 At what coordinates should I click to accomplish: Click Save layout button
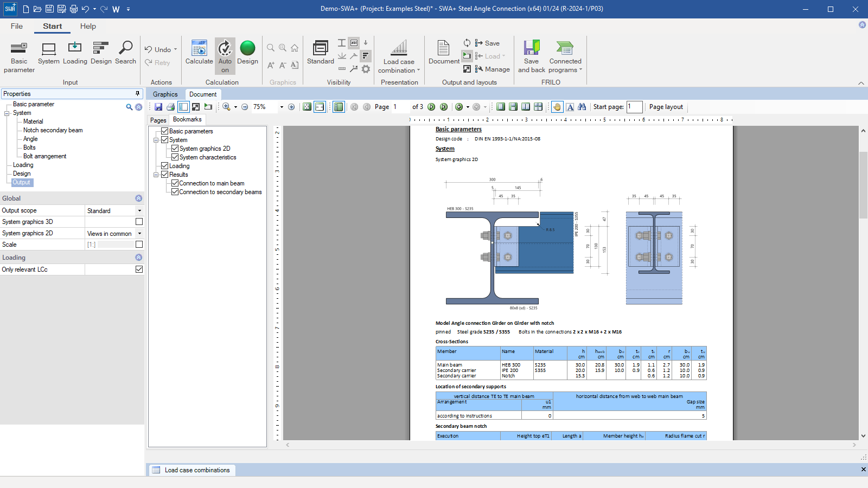[487, 43]
